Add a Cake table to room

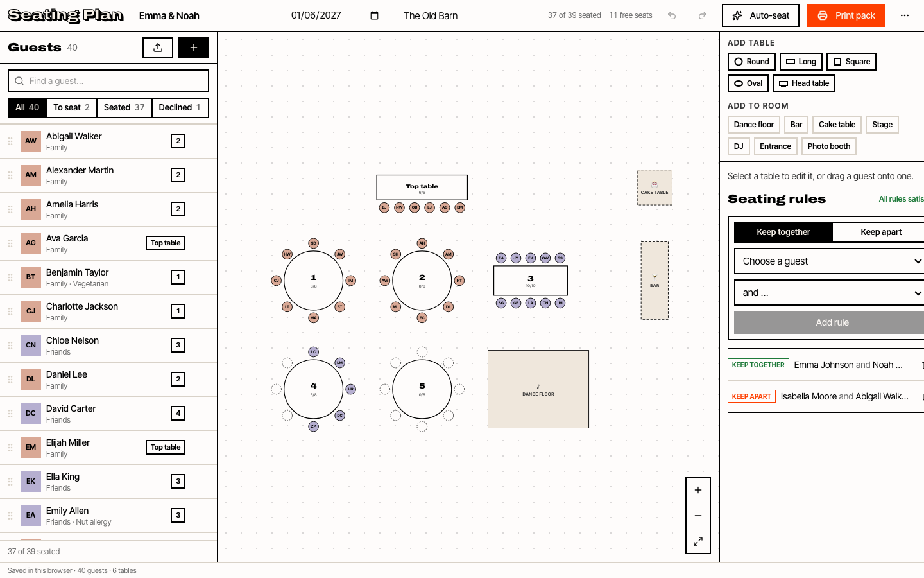click(x=837, y=125)
